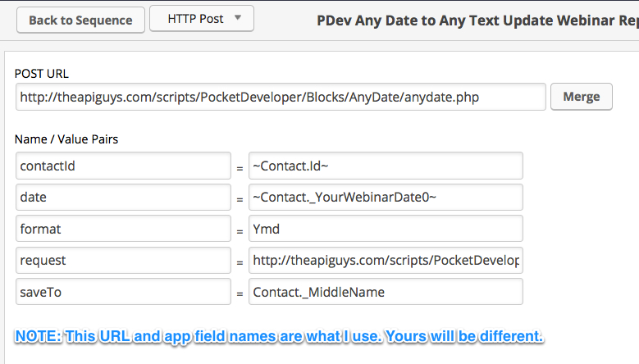
Task: Click the PDev Any Date page title
Action: [x=477, y=20]
